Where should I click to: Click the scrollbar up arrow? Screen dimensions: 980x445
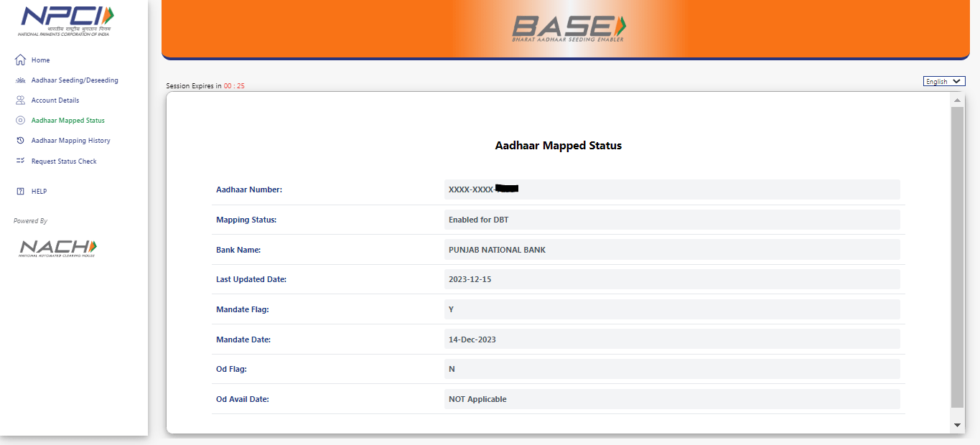pos(957,100)
